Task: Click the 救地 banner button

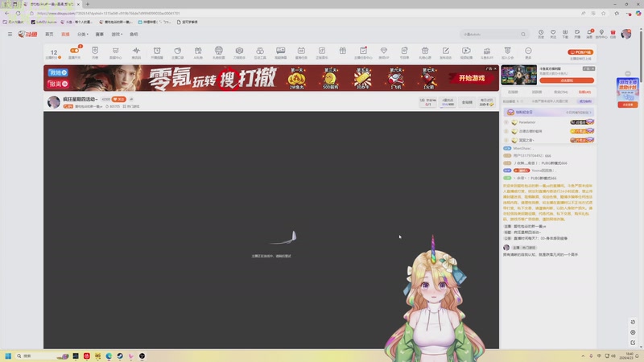Action: [58, 72]
